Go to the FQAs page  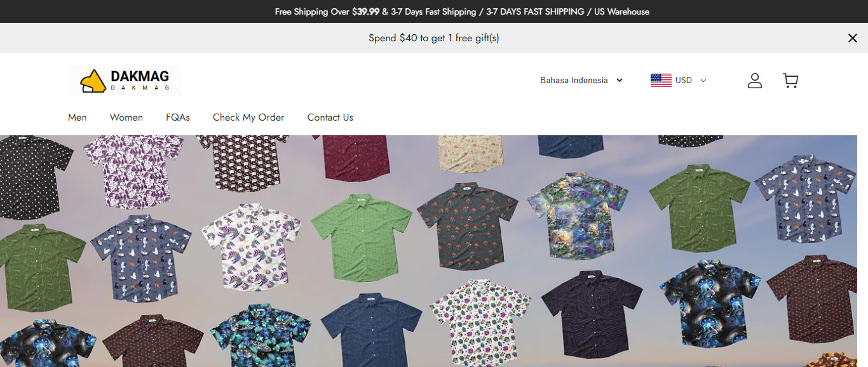pos(178,117)
